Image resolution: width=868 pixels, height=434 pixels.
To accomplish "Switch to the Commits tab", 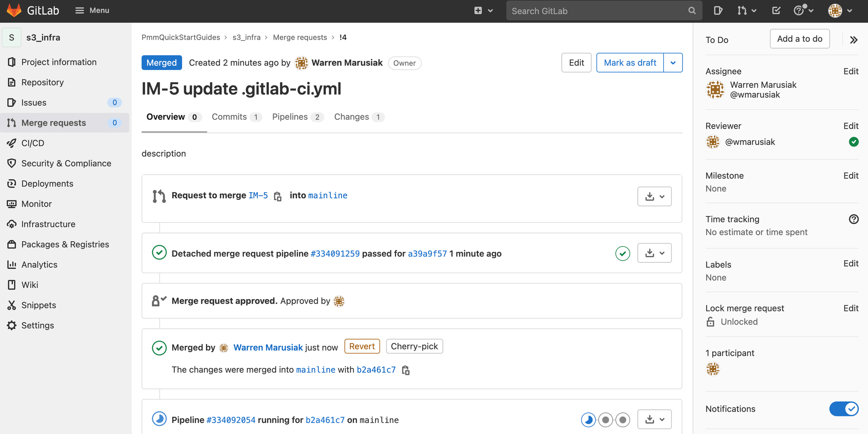I will [x=229, y=117].
